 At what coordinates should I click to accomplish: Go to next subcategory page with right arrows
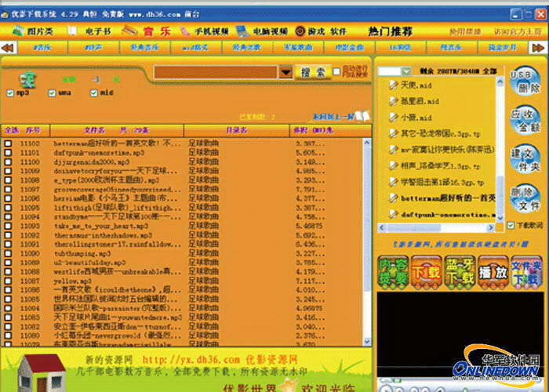(x=539, y=47)
